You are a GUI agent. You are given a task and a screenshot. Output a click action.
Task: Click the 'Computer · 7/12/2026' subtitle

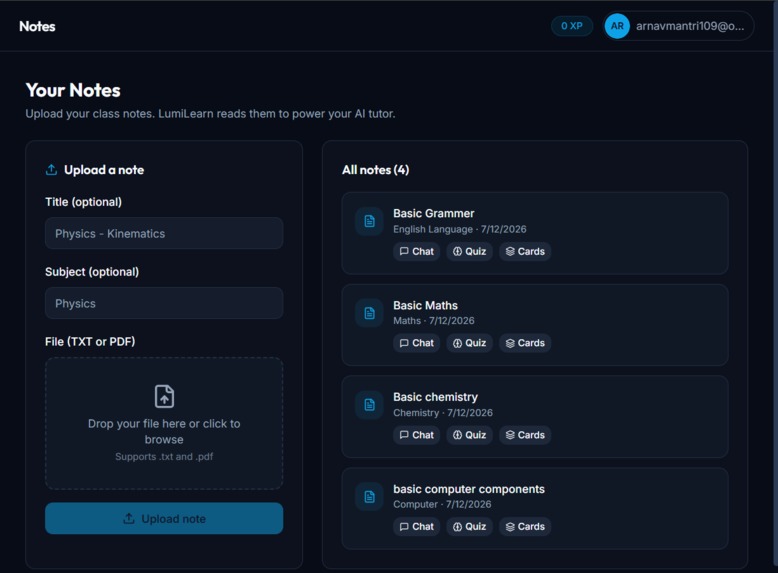point(442,504)
